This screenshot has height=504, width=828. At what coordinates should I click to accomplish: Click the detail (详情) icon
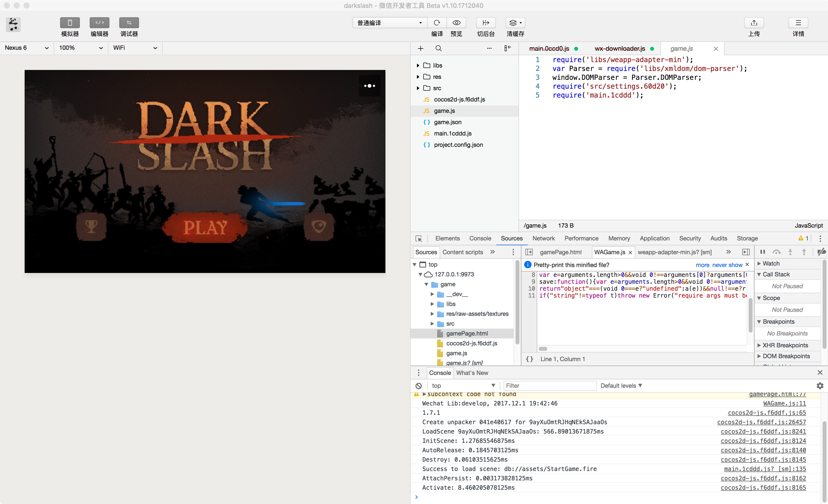[x=798, y=22]
